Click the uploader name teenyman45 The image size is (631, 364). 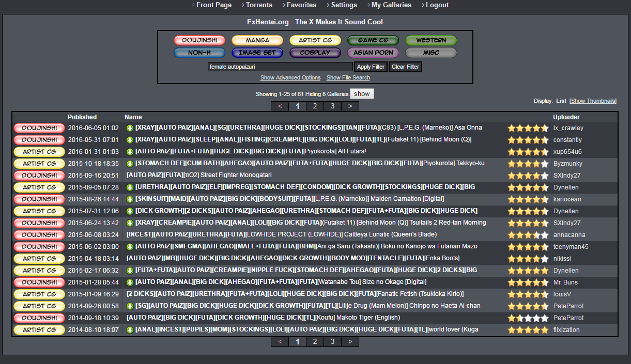(x=571, y=247)
